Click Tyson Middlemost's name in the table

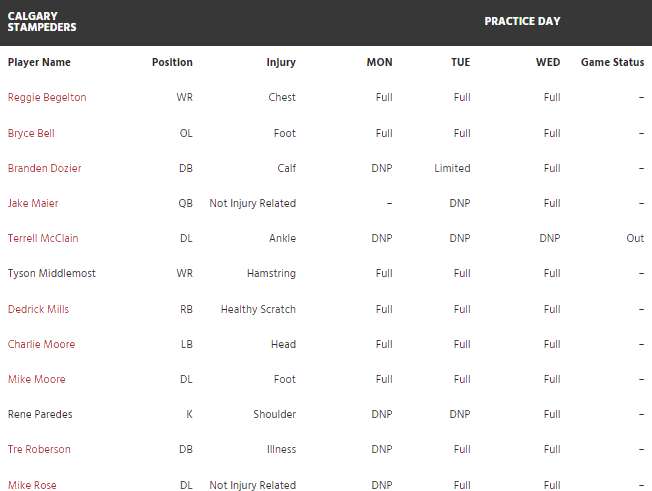(x=52, y=273)
